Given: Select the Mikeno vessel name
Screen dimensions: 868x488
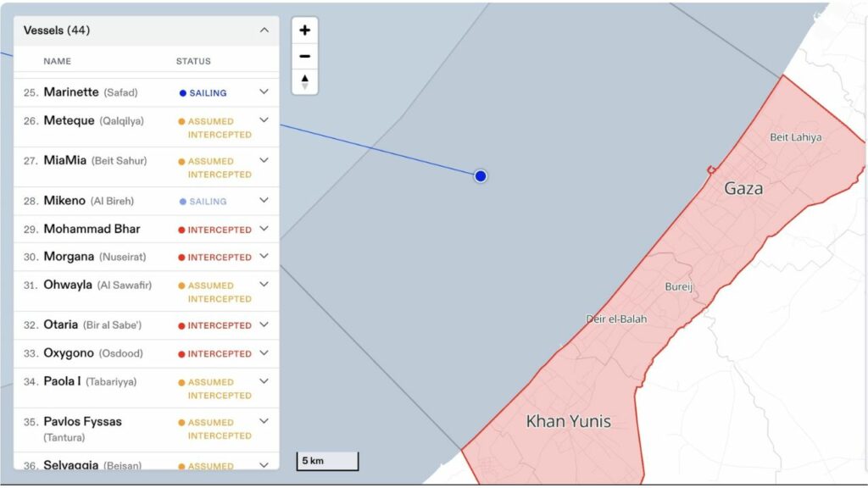Looking at the screenshot, I should (x=64, y=201).
